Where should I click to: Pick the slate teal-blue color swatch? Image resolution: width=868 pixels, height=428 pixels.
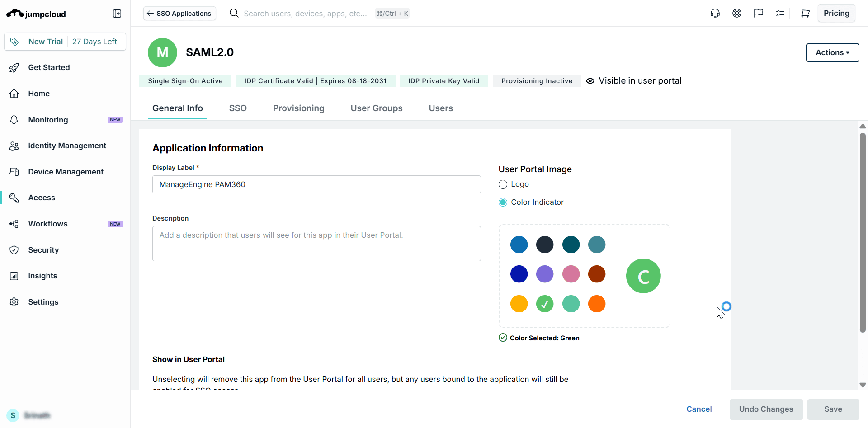click(x=597, y=245)
